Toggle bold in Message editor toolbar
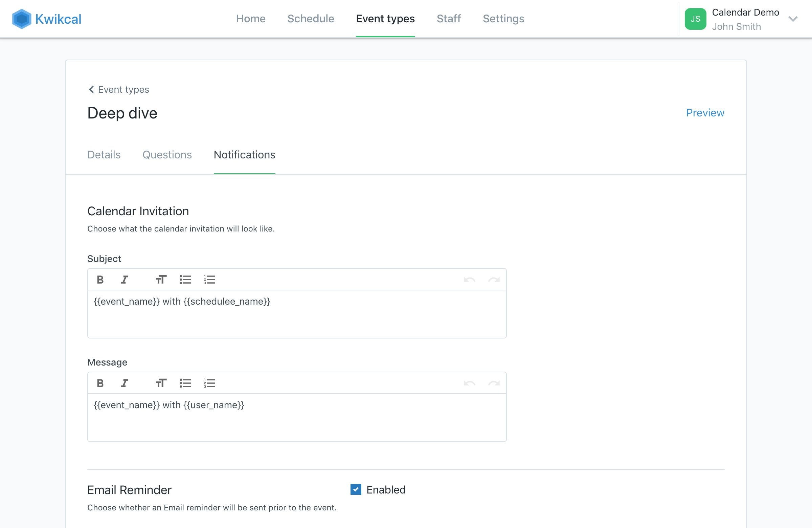The height and width of the screenshot is (528, 812). click(x=100, y=383)
